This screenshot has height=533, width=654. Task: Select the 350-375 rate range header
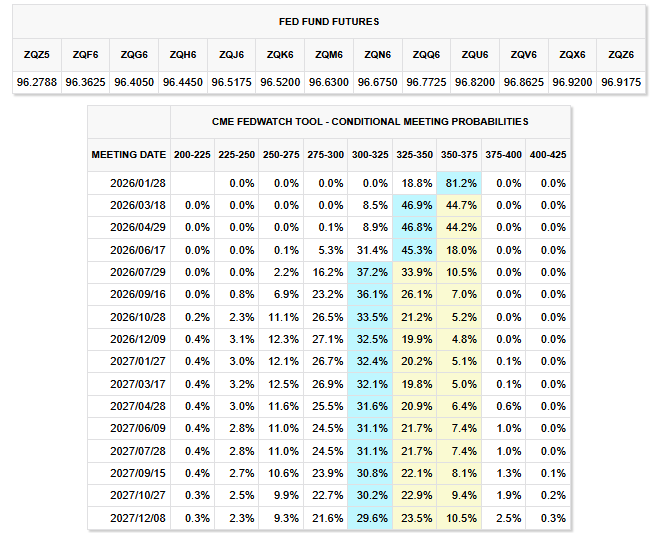pos(460,155)
